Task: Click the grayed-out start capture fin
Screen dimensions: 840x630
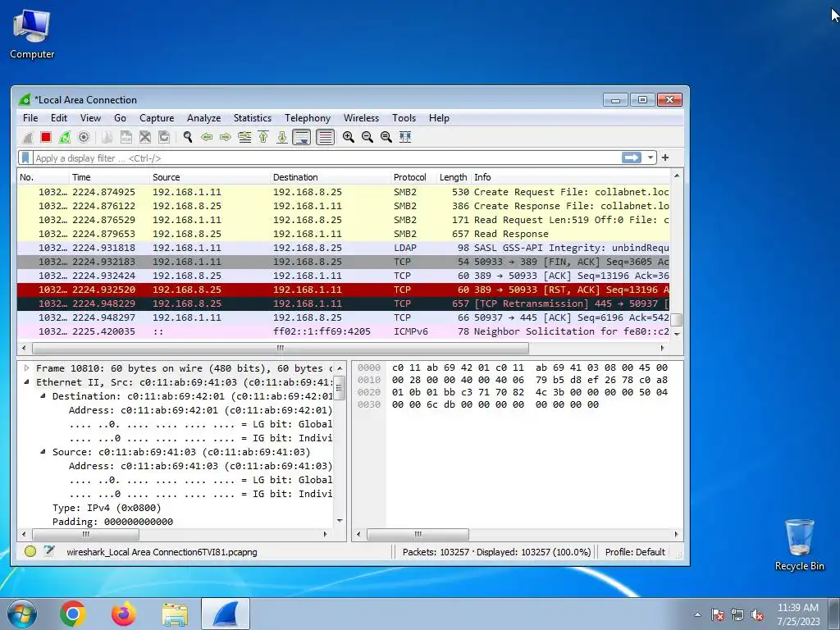Action: tap(27, 137)
